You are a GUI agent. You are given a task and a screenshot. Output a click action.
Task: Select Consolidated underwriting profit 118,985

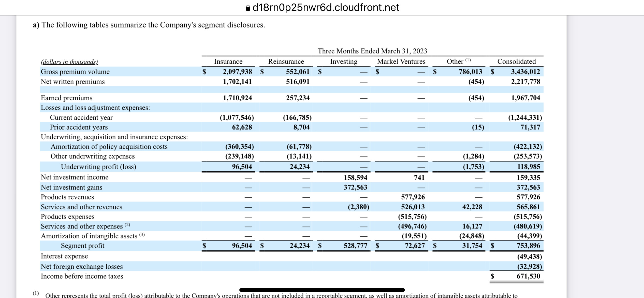529,167
